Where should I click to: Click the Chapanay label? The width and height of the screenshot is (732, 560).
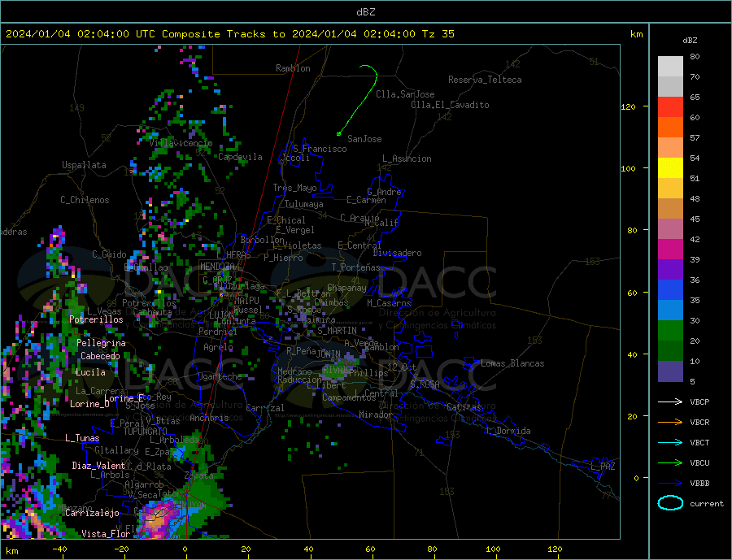[x=346, y=288]
